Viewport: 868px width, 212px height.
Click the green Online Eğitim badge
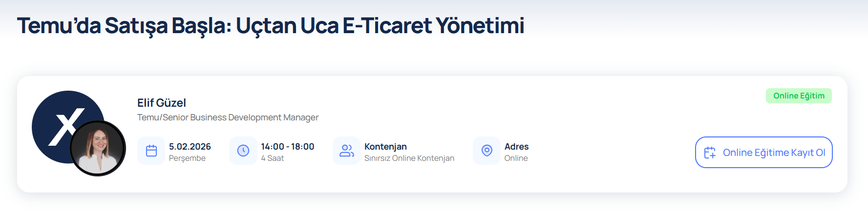[x=799, y=96]
